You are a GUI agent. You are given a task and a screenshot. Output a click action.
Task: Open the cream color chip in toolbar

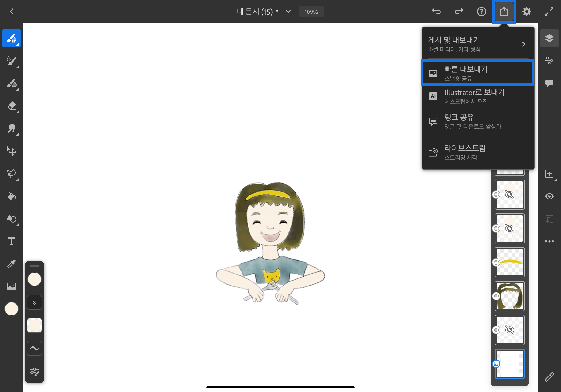tap(11, 309)
